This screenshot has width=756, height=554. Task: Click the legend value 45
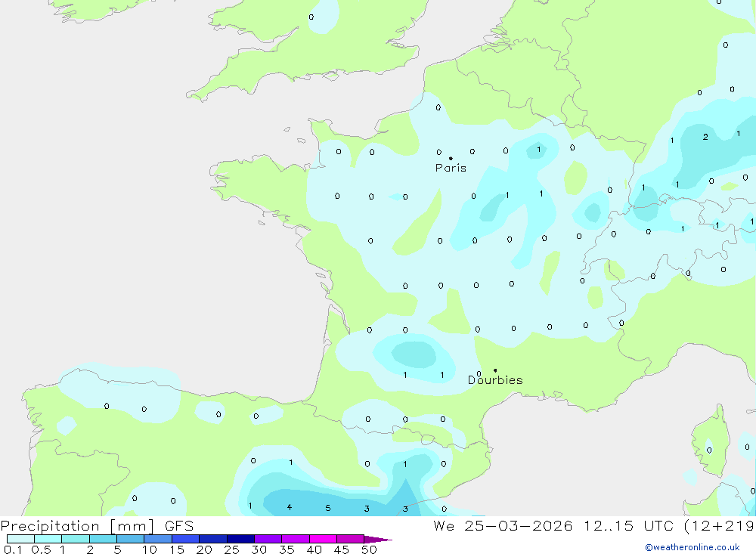tap(342, 549)
